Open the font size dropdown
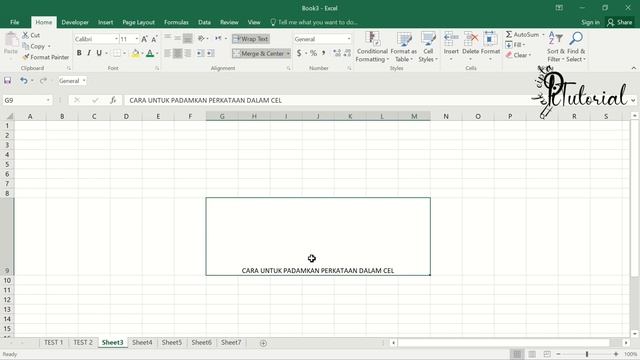 [137, 39]
